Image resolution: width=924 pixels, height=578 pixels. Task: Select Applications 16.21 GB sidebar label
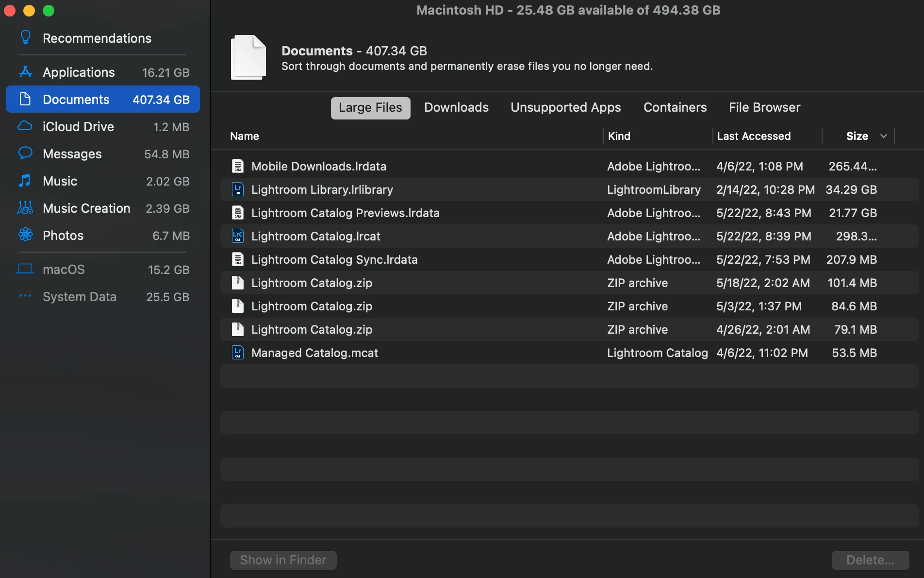click(x=79, y=72)
